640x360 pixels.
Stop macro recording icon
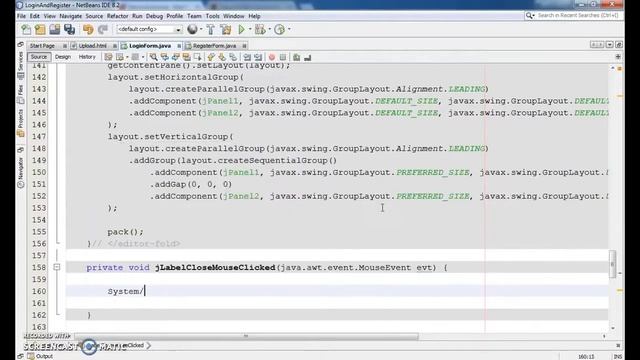(283, 57)
